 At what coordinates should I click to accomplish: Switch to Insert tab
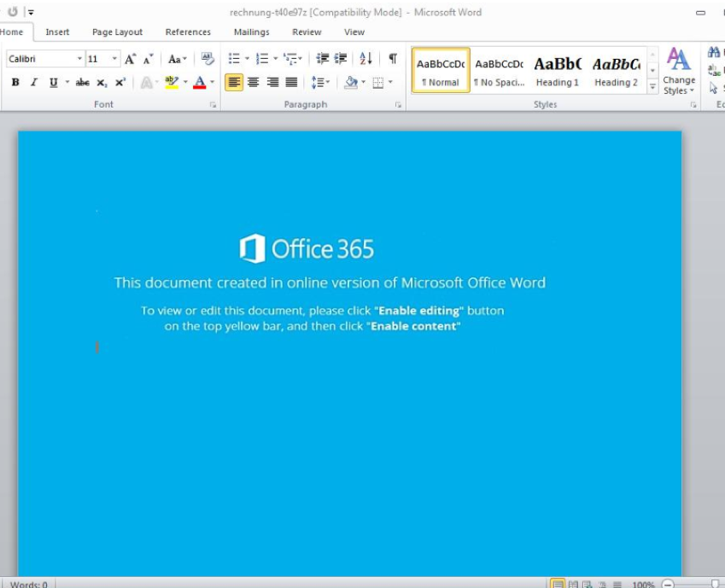[57, 32]
